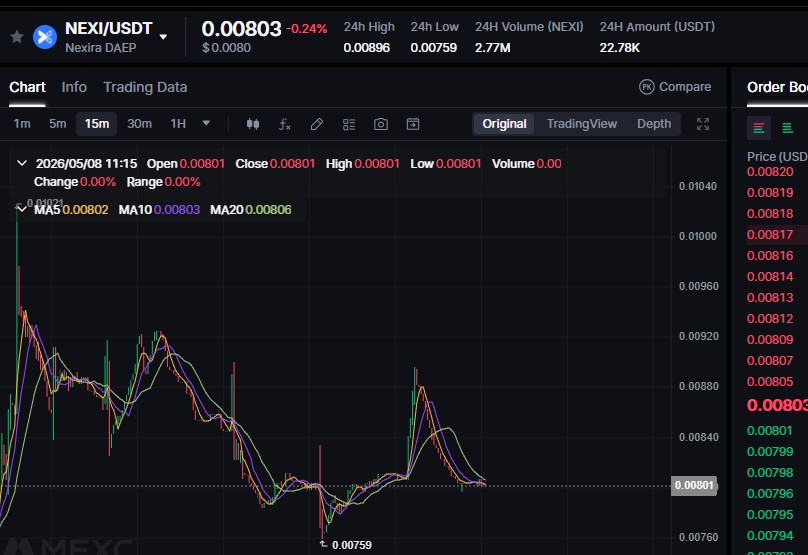The height and width of the screenshot is (555, 808).
Task: Click the Nexira DAEP project name
Action: pos(100,48)
